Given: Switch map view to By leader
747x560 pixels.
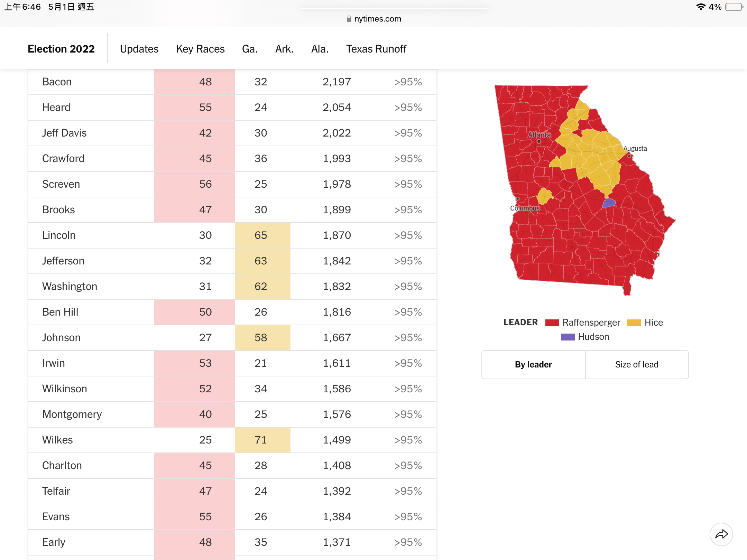Looking at the screenshot, I should 533,365.
